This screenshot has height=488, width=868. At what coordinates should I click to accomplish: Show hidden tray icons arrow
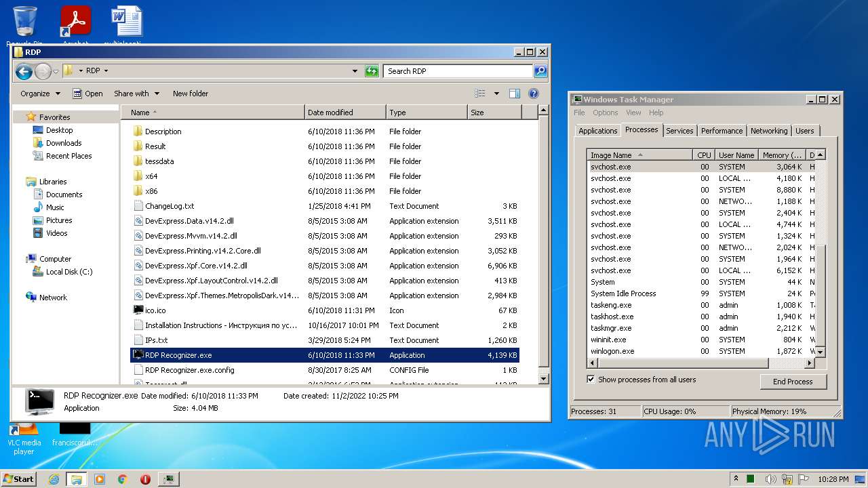[x=736, y=479]
